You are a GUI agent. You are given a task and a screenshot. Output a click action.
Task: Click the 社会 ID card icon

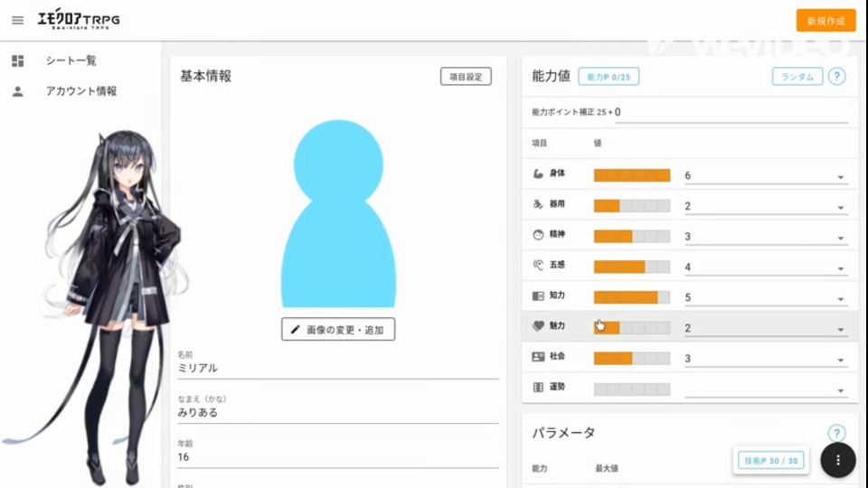point(537,357)
